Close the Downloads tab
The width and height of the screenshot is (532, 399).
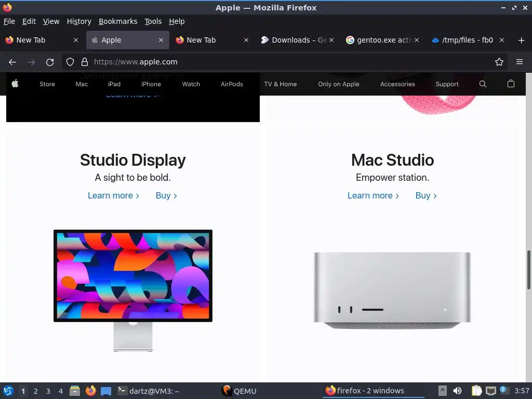coord(331,40)
